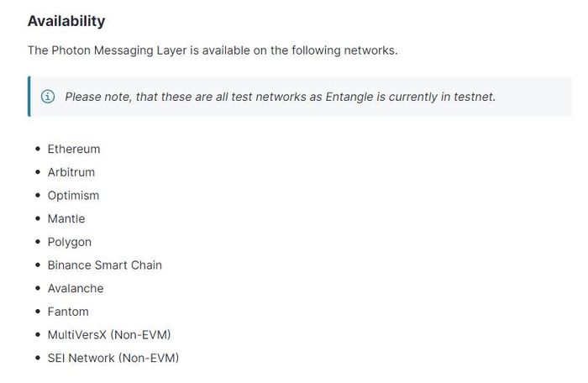Click the Availability heading
The height and width of the screenshot is (383, 588).
click(x=66, y=21)
